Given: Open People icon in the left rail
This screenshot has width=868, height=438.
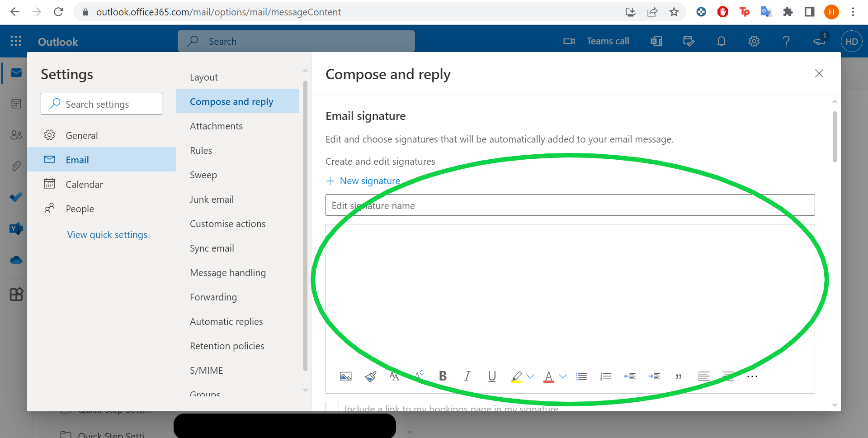Looking at the screenshot, I should (x=16, y=135).
